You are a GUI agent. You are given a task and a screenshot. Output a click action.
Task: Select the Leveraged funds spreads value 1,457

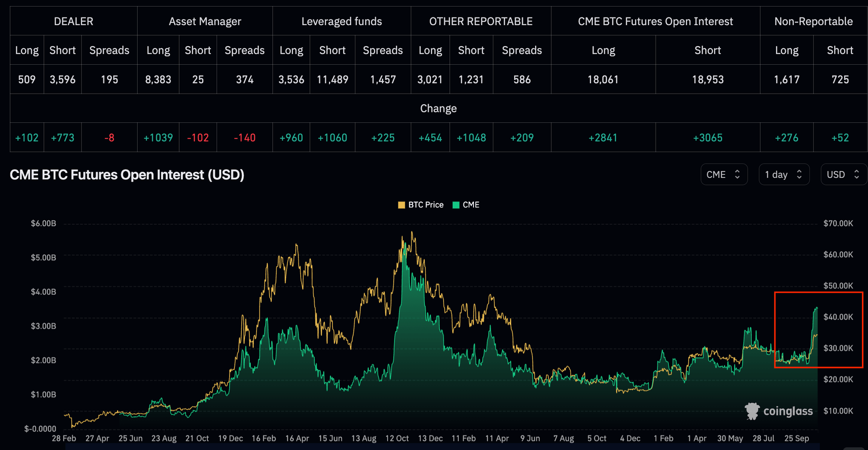pos(383,79)
